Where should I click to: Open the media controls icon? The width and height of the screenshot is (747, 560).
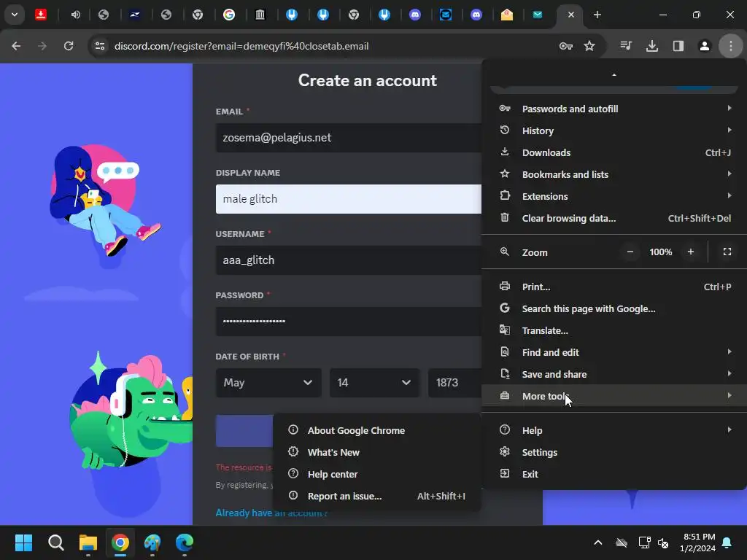click(x=626, y=46)
